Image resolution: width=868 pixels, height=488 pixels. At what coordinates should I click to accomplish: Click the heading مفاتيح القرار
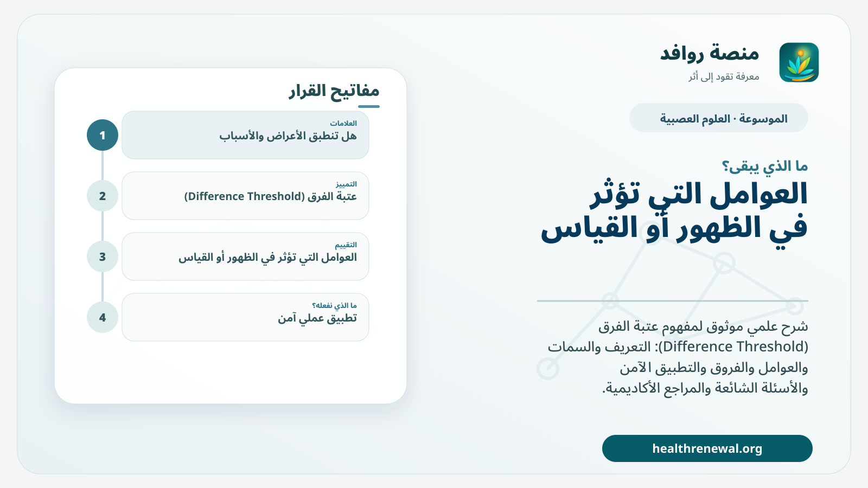click(334, 91)
